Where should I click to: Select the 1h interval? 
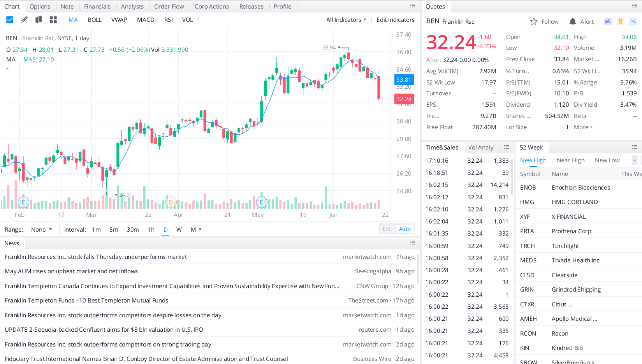[x=151, y=230]
